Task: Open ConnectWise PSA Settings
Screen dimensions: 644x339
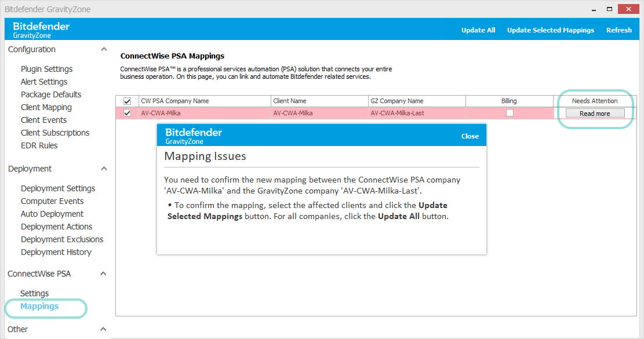Action: click(x=34, y=293)
